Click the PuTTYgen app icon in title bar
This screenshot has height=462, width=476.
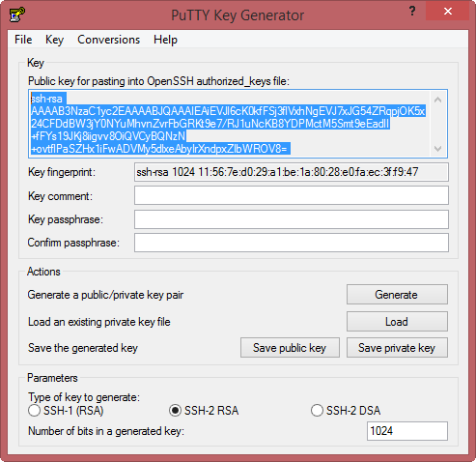(17, 14)
